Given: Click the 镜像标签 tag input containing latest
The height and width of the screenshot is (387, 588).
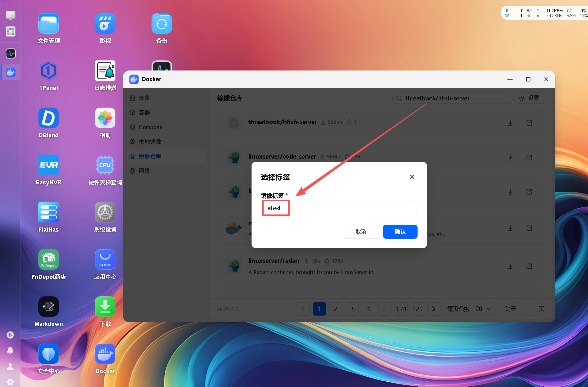Looking at the screenshot, I should (x=339, y=208).
